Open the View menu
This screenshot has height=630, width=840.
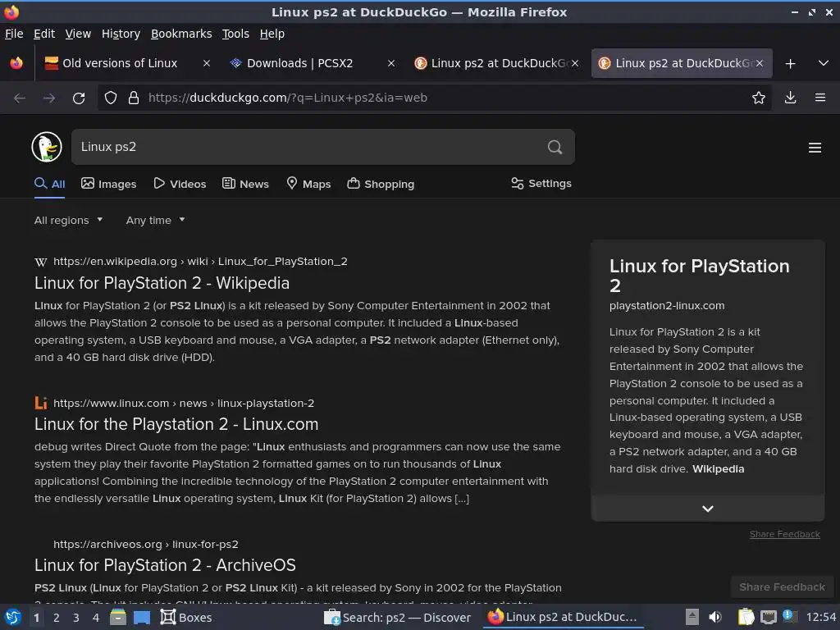point(78,34)
